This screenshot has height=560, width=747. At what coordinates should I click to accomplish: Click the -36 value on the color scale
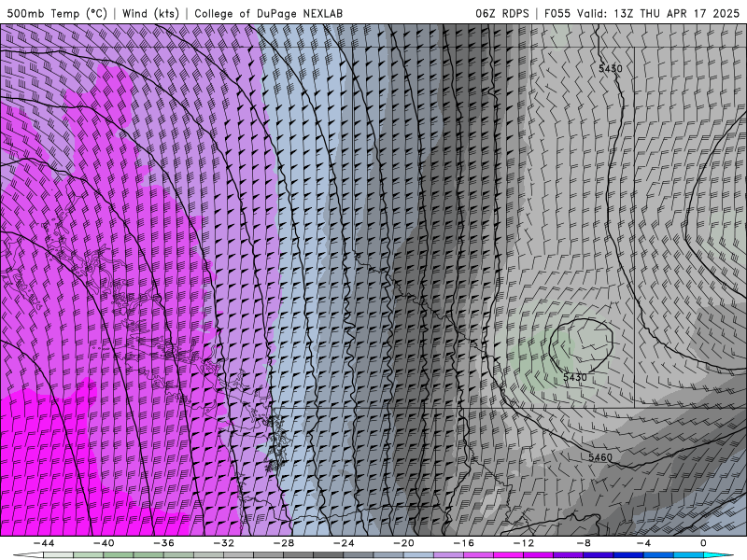(163, 543)
